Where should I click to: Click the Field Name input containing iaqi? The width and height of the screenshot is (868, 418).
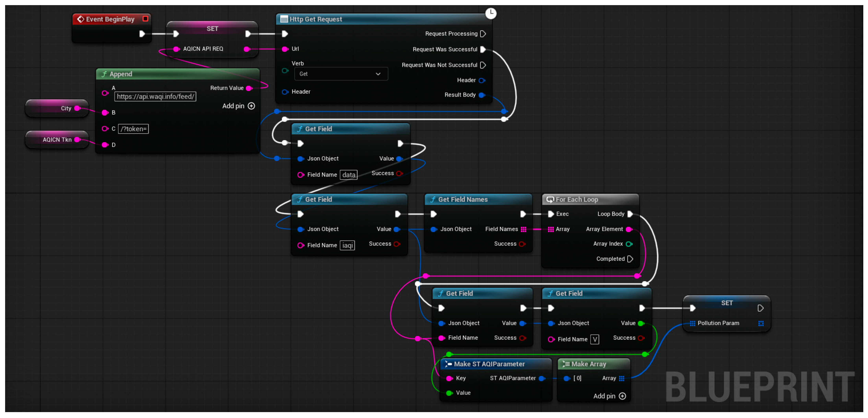347,245
